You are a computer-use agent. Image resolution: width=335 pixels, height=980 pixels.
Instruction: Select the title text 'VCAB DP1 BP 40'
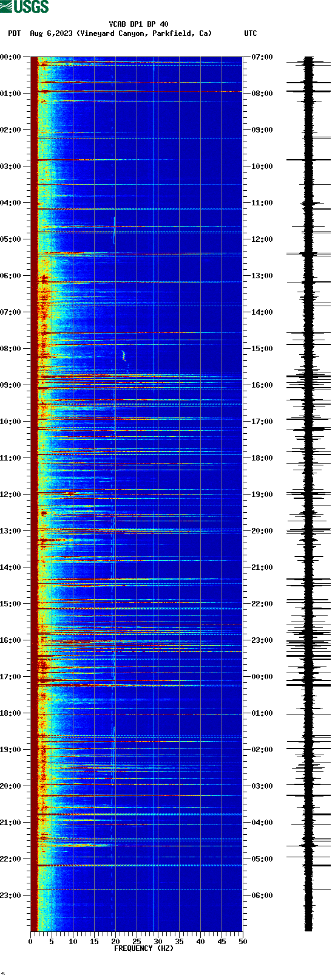[x=139, y=24]
